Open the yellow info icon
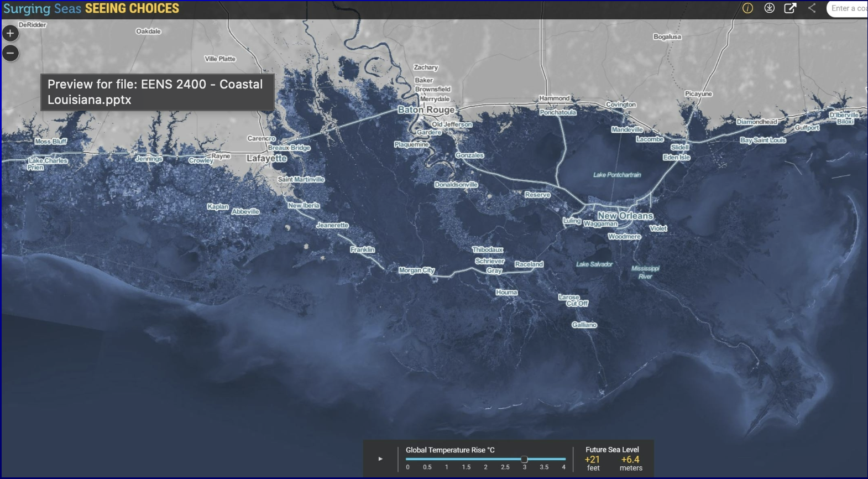 [747, 8]
